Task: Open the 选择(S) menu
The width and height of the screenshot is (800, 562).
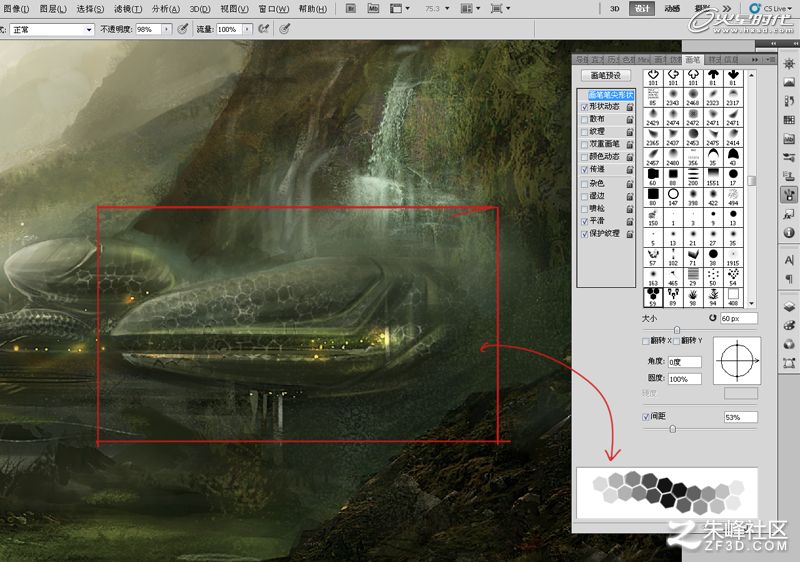Action: (90, 9)
